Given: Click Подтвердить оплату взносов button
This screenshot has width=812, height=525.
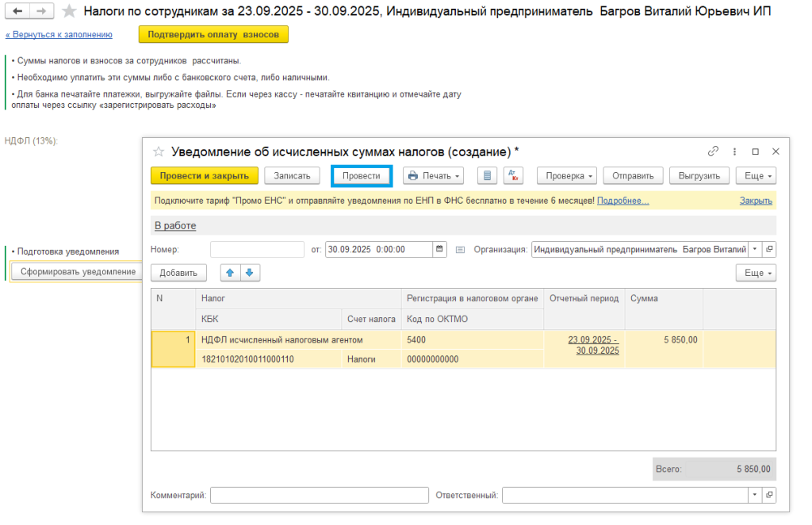Looking at the screenshot, I should [213, 34].
